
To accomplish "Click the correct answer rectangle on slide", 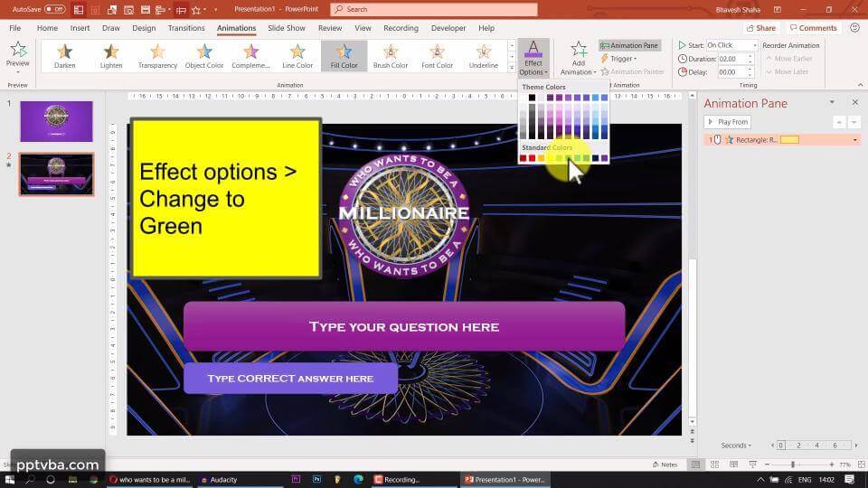I will pos(290,379).
